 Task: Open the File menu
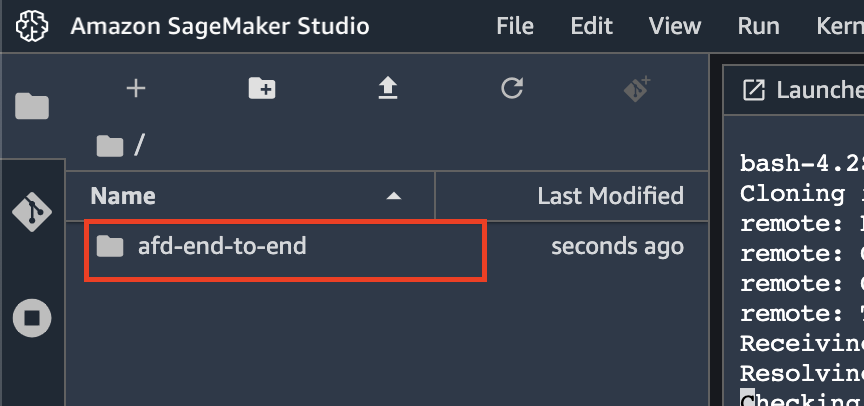(x=515, y=26)
